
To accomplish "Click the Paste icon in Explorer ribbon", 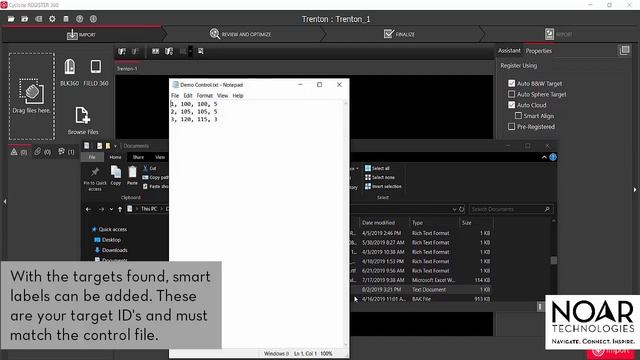I will [132, 176].
